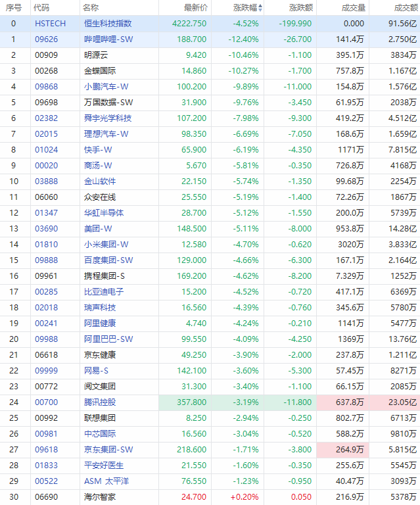Viewport: 420px width, 505px height.
Task: Open 比亚迪电子 stock
Action: pos(104,292)
